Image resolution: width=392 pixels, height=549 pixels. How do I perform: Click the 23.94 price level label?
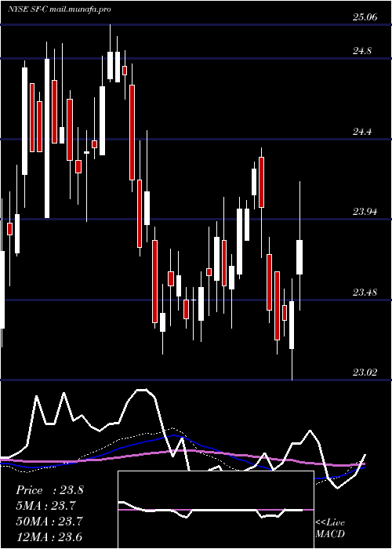coord(365,212)
